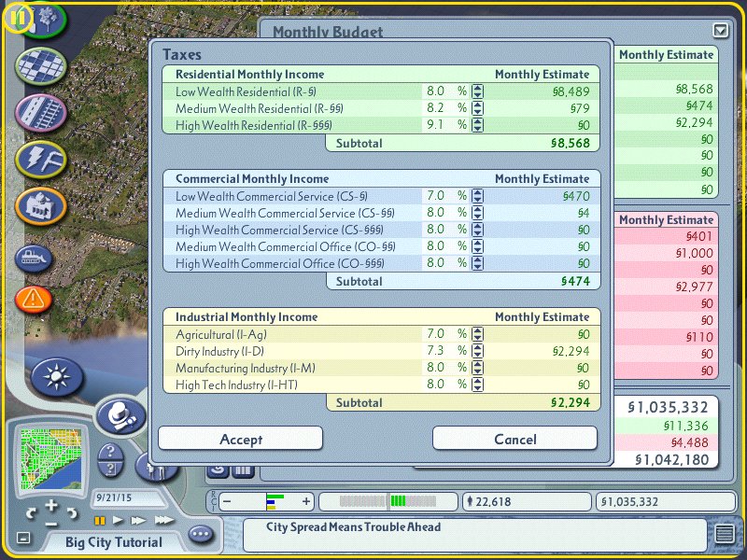Open the emergency dispatch tool
747x560 pixels.
[34, 299]
